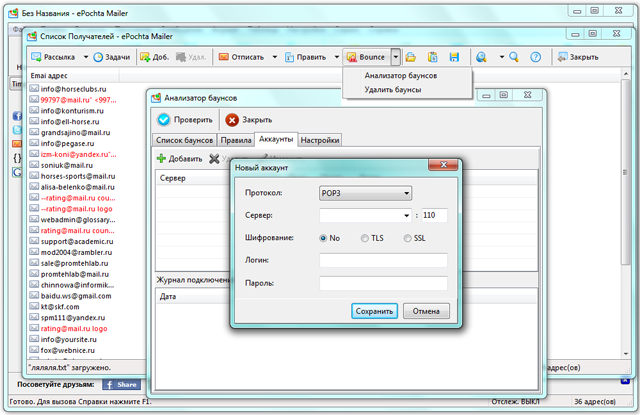Click the magnifier find toolbar icon
The height and width of the screenshot is (415, 640).
(514, 57)
